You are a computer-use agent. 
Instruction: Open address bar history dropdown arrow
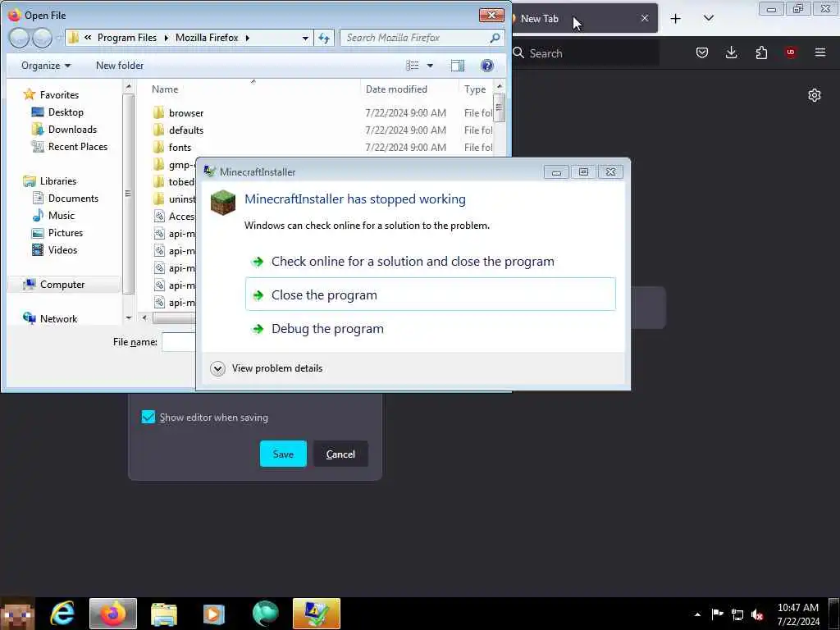tap(305, 38)
